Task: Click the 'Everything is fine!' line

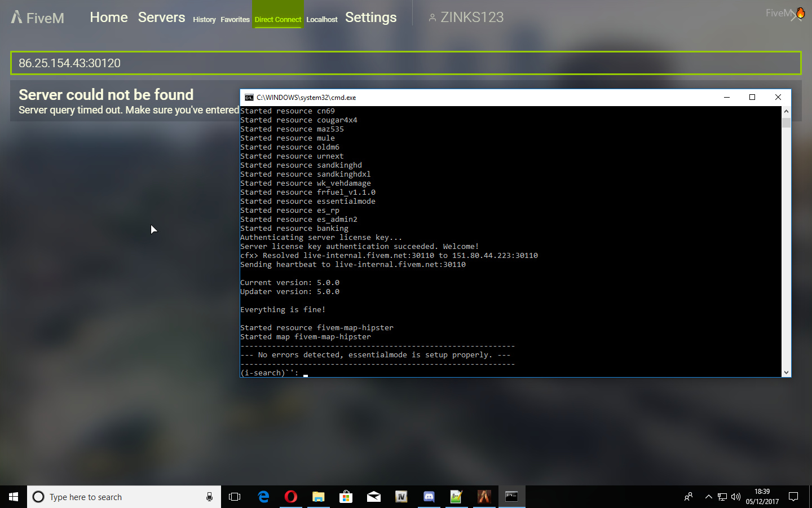Action: pos(283,309)
